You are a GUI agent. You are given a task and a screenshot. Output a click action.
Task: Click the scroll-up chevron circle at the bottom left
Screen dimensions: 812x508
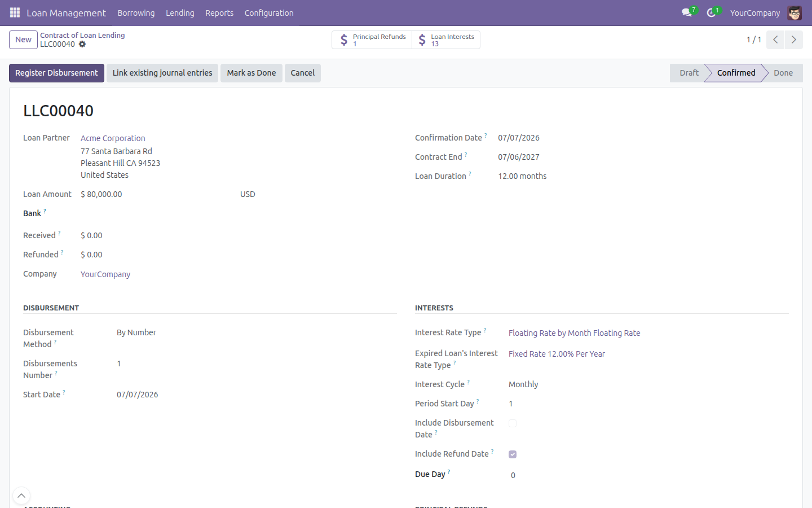[21, 496]
